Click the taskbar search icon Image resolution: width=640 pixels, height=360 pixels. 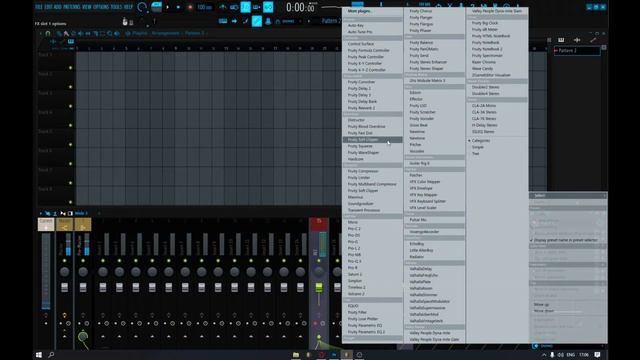click(51, 355)
